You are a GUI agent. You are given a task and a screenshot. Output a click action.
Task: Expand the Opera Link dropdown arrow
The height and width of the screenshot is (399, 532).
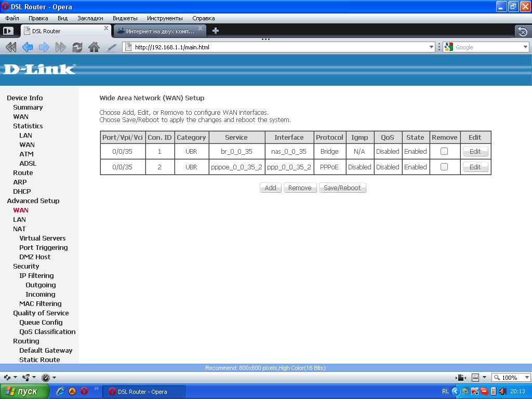click(15, 377)
